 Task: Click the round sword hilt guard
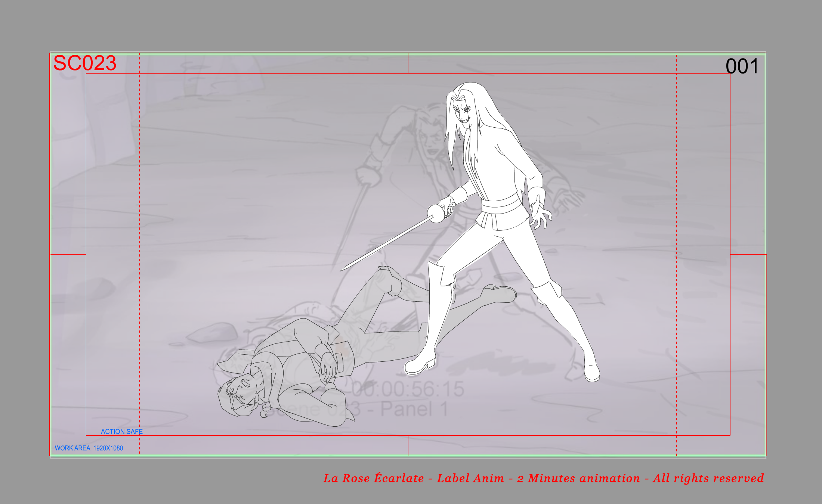[x=435, y=214]
